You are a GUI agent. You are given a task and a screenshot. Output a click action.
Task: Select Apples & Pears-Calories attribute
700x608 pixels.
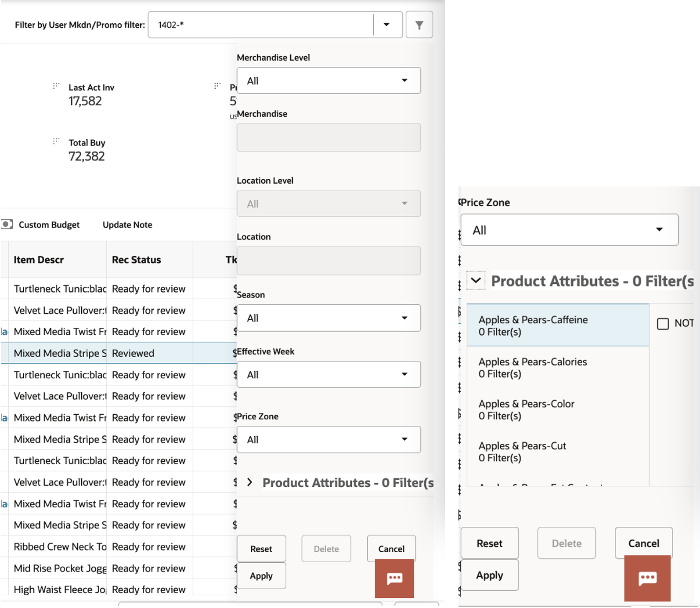[558, 367]
